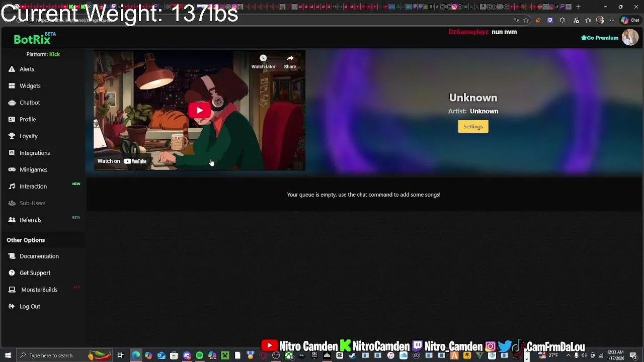Log Out of BotRix
This screenshot has height=362, width=644.
[30, 307]
